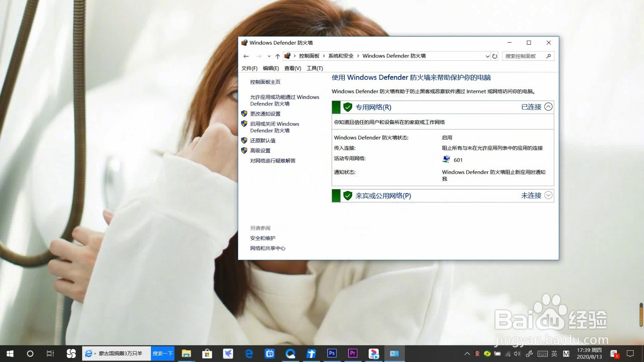Show hidden tray icons arrow
Image resolution: width=644 pixels, height=362 pixels.
click(467, 354)
